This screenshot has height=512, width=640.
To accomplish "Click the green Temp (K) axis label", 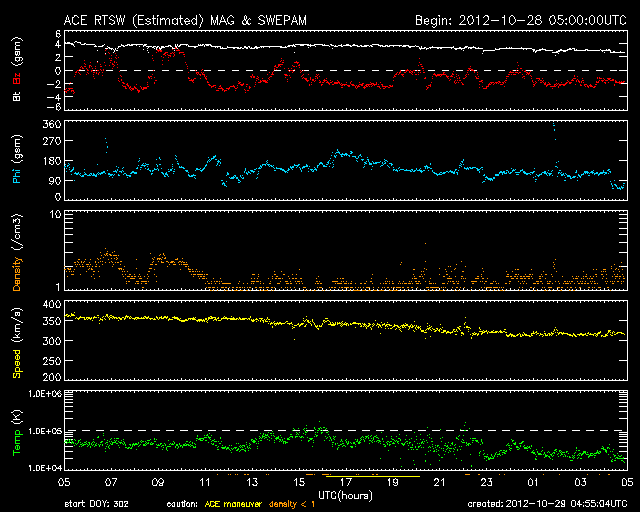I will point(17,431).
